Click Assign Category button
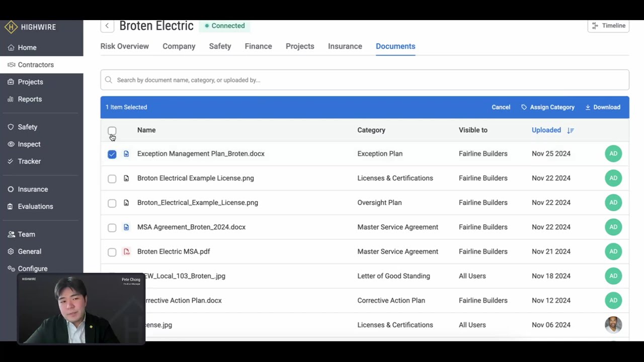644x362 pixels. pyautogui.click(x=547, y=107)
